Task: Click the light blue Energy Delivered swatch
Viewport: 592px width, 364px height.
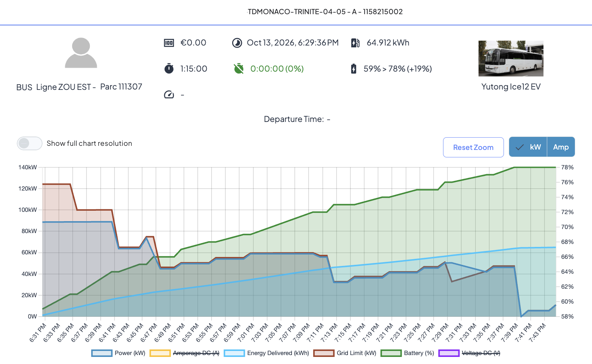Action: click(234, 353)
